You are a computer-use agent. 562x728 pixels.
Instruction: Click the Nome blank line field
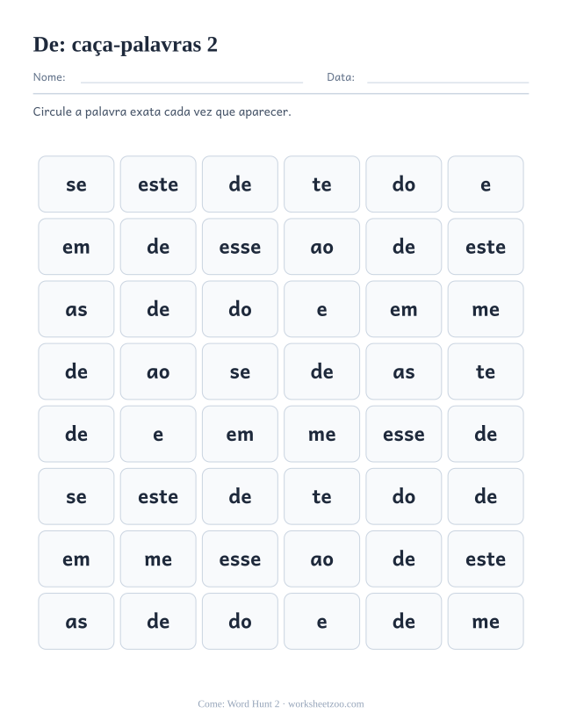pos(191,77)
